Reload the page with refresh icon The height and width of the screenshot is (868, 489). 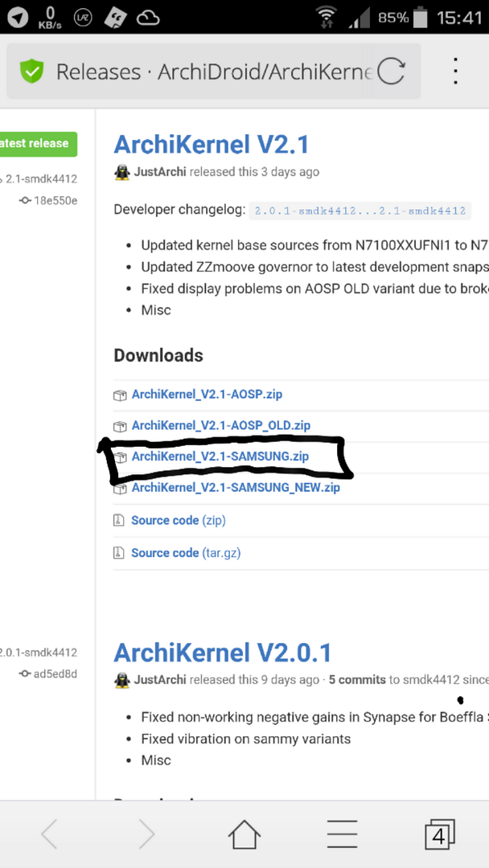tap(391, 72)
